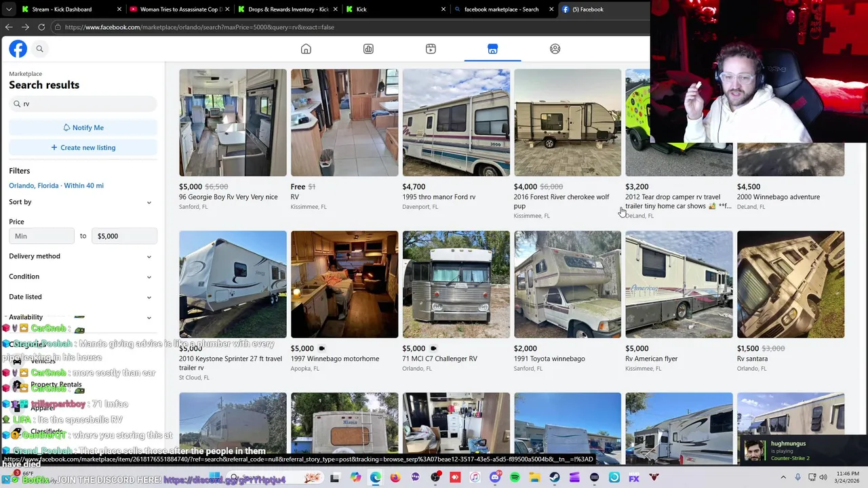The height and width of the screenshot is (488, 868).
Task: Open the Rv American flyer listing photo
Action: click(679, 285)
